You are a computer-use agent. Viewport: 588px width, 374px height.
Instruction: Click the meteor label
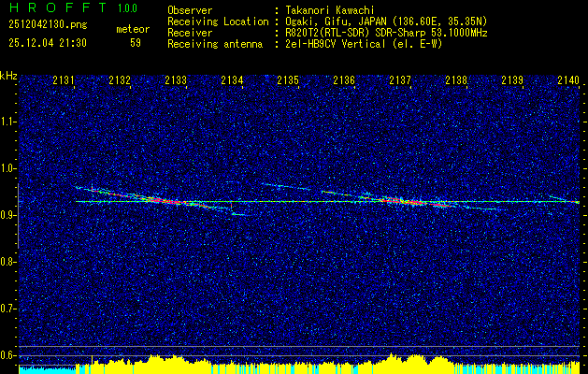[x=133, y=29]
